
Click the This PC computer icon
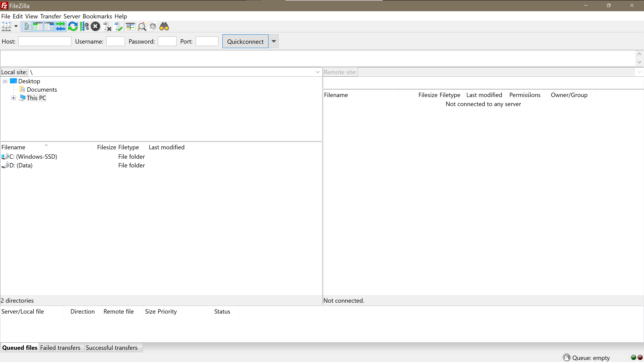tap(22, 98)
